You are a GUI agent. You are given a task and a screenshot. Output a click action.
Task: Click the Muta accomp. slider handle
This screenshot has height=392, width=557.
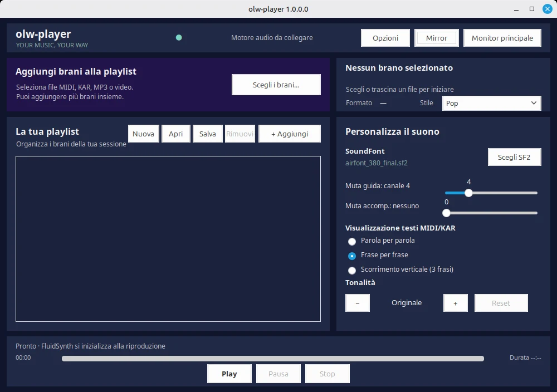pos(446,213)
